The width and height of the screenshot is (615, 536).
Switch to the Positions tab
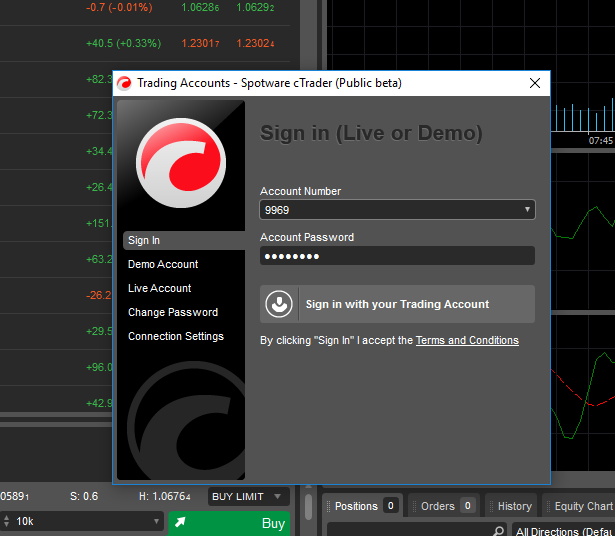[362, 506]
